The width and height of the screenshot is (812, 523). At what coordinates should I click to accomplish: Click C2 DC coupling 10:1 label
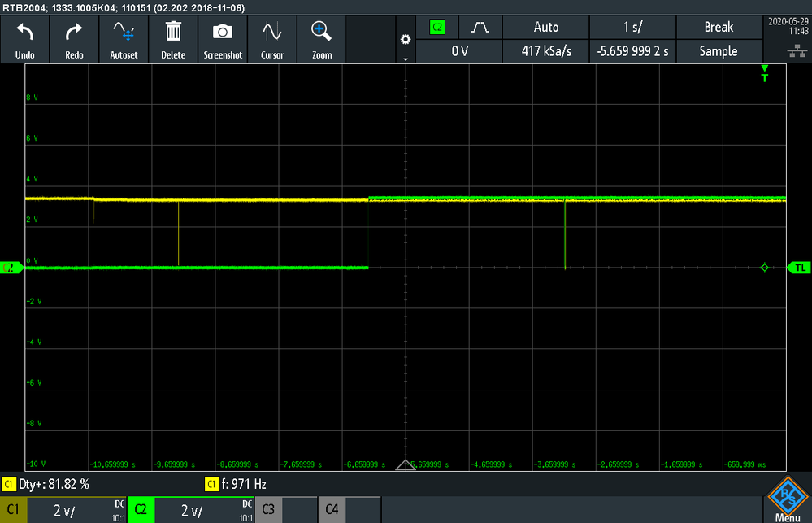246,511
